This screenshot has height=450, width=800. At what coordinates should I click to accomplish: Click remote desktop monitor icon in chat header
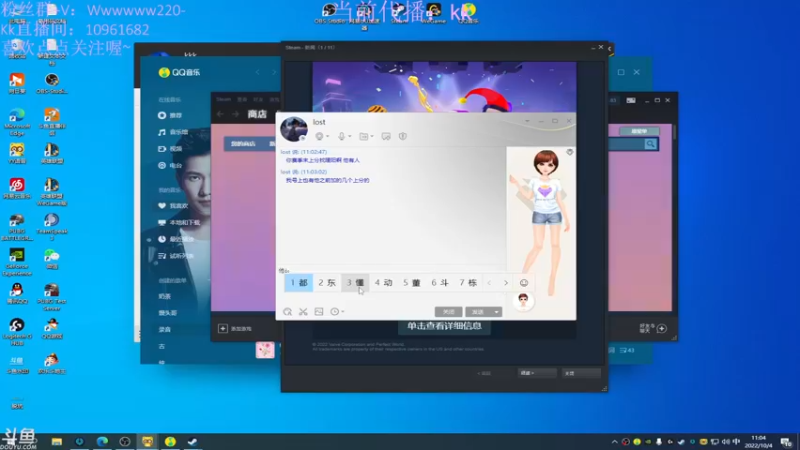click(386, 136)
